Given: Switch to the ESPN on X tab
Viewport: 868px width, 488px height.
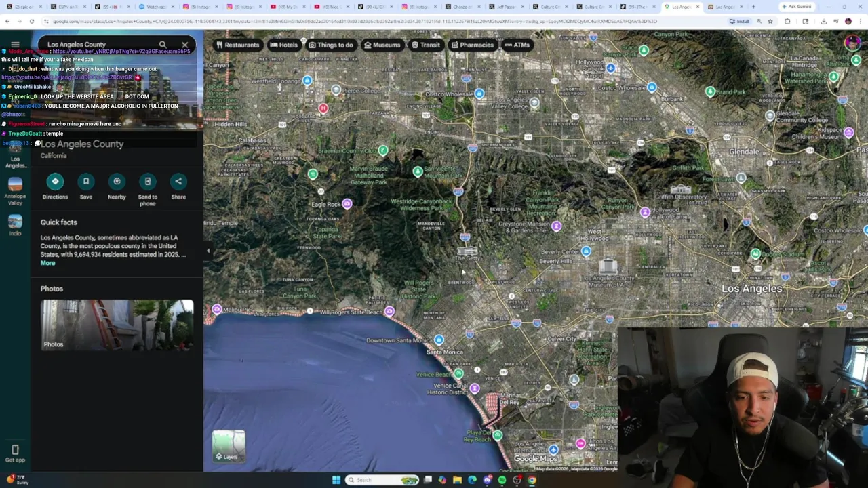Looking at the screenshot, I should [x=66, y=7].
